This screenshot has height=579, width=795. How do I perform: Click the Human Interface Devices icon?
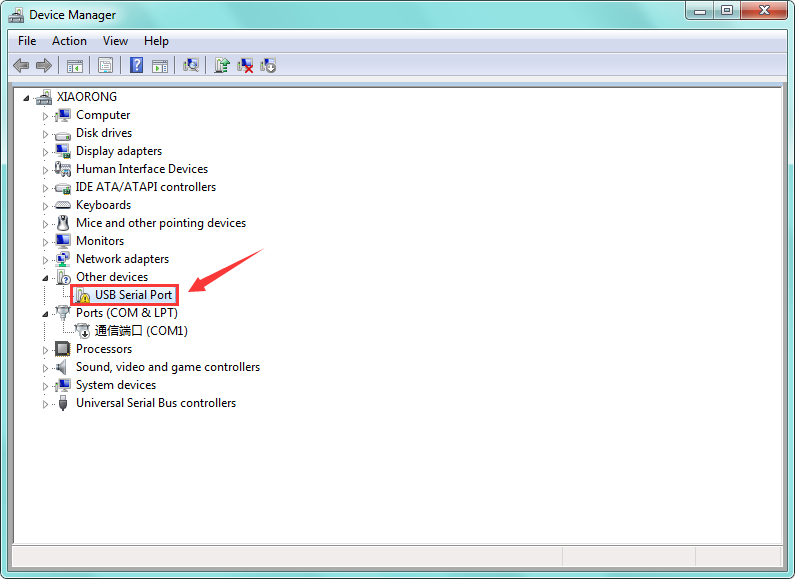63,169
